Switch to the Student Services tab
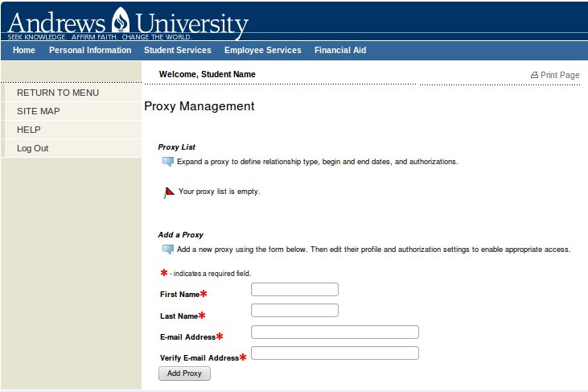588x392 pixels. click(178, 50)
